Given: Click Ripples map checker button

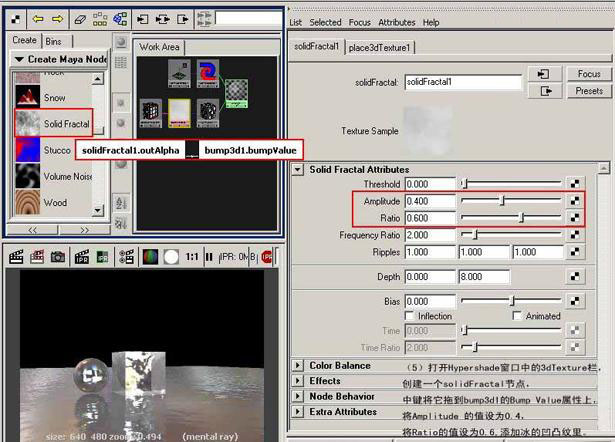Looking at the screenshot, I should click(x=575, y=252).
